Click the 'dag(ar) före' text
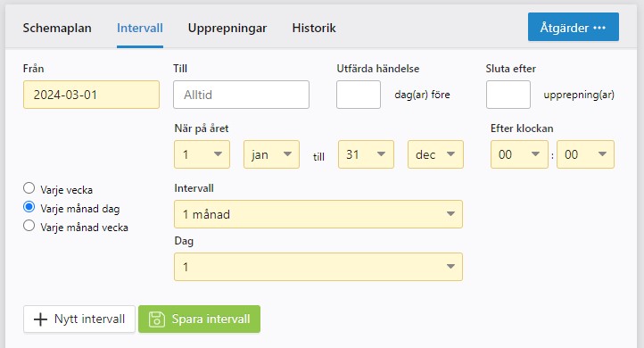Viewport: 644px width, 348px height. (422, 95)
